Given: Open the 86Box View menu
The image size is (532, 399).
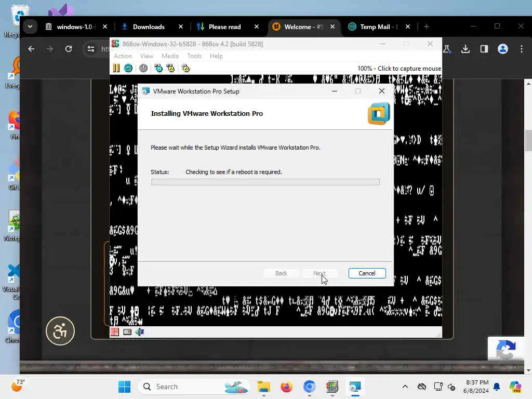Looking at the screenshot, I should pos(147,56).
